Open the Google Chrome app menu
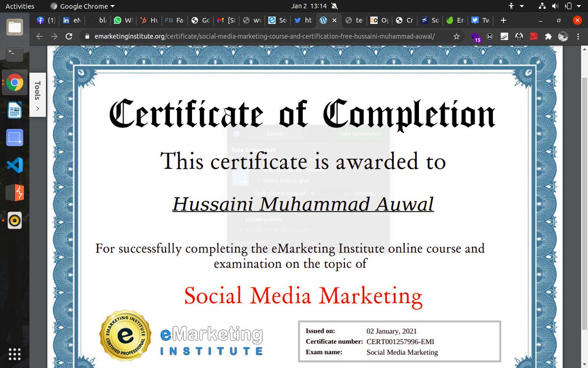 (x=82, y=6)
